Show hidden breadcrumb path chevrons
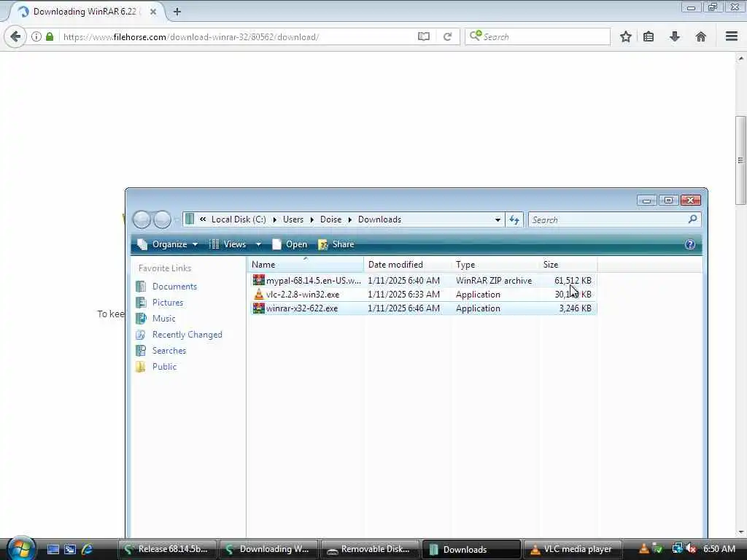 pyautogui.click(x=203, y=219)
